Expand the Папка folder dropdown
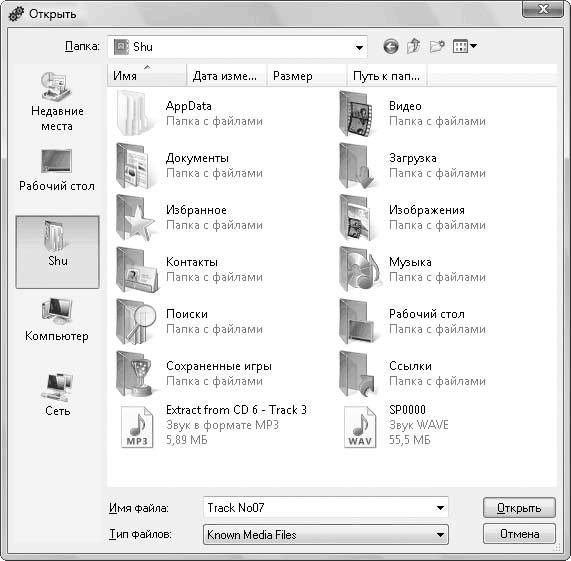The width and height of the screenshot is (571, 561). click(x=359, y=47)
